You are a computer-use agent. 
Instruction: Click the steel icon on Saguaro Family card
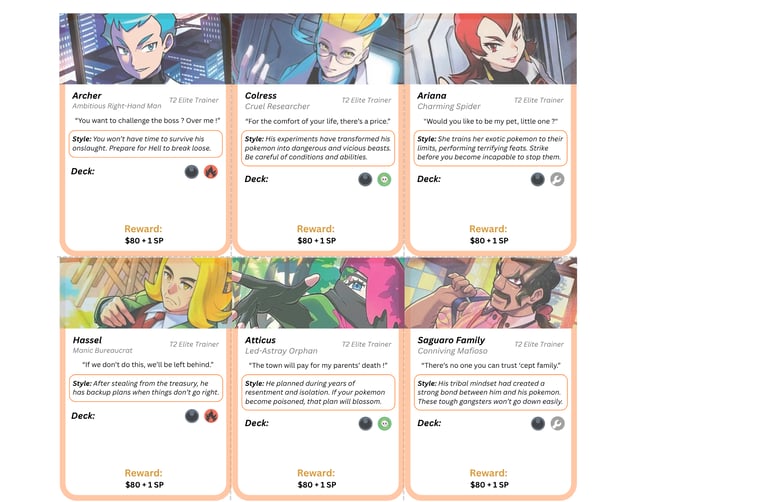coord(557,424)
